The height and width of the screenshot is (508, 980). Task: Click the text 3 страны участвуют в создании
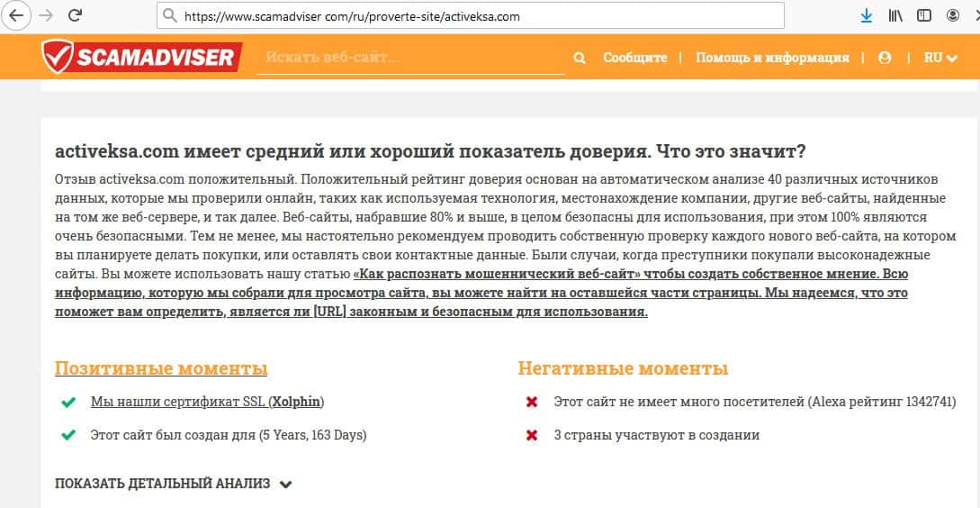(657, 435)
